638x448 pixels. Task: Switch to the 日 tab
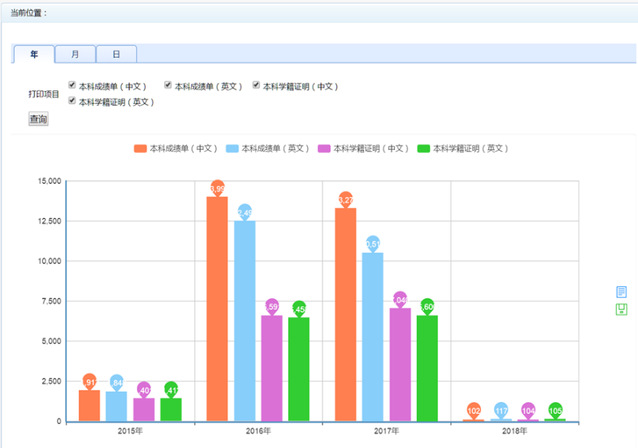pos(116,54)
